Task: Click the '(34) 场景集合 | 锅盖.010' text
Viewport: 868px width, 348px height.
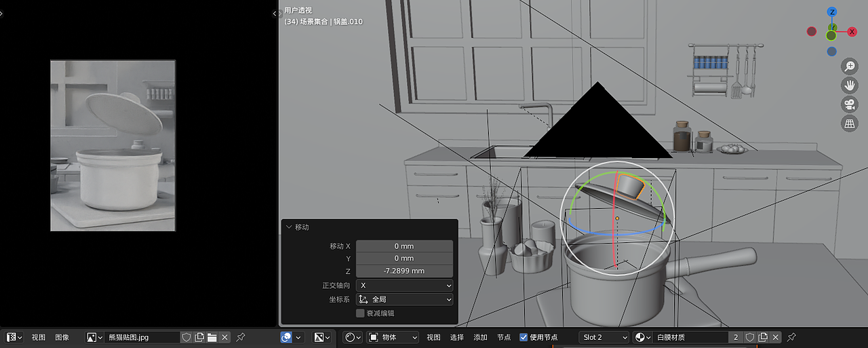Action: point(323,22)
